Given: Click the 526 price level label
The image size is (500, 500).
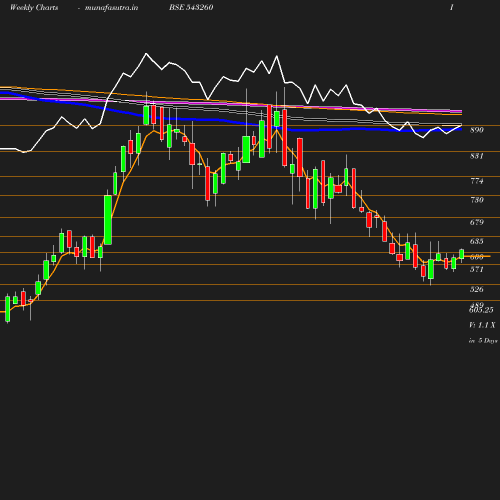Looking at the screenshot, I should pyautogui.click(x=477, y=289).
